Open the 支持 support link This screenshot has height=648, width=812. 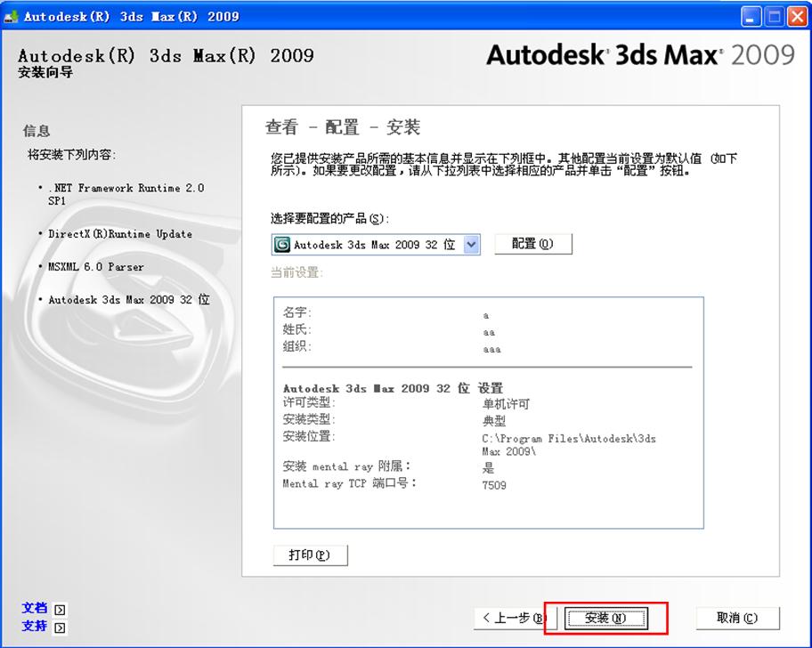[x=34, y=626]
